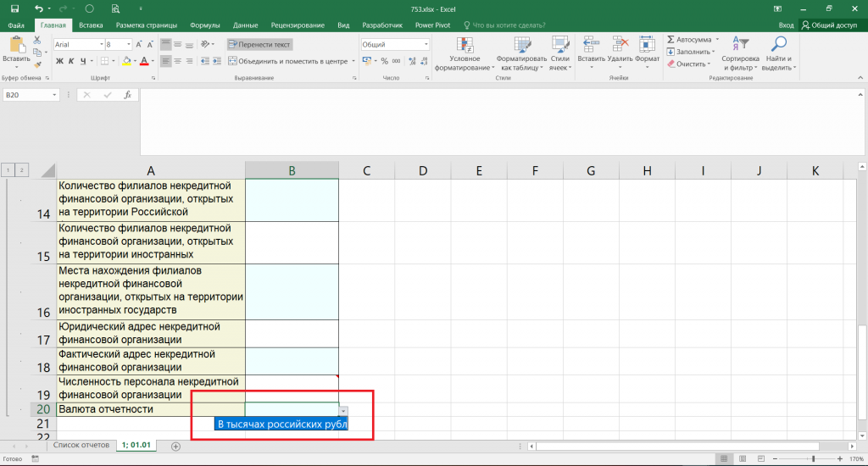Toggle bold formatting (Ж)
The image size is (868, 466).
pyautogui.click(x=59, y=61)
